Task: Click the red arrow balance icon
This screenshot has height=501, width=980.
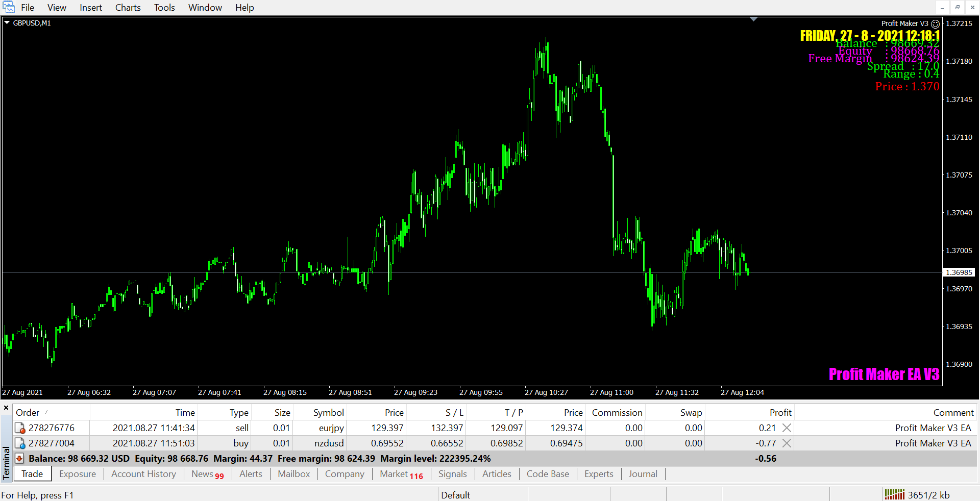Action: click(19, 459)
